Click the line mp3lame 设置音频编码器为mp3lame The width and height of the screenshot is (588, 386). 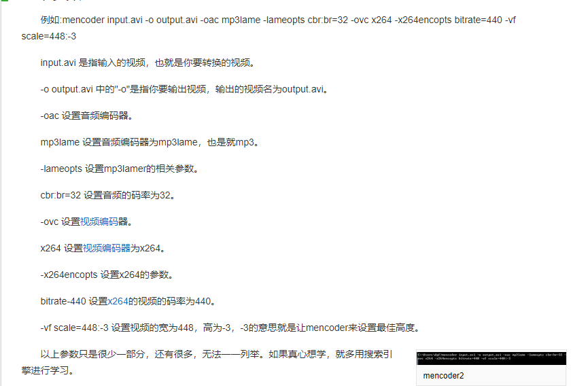pyautogui.click(x=150, y=143)
